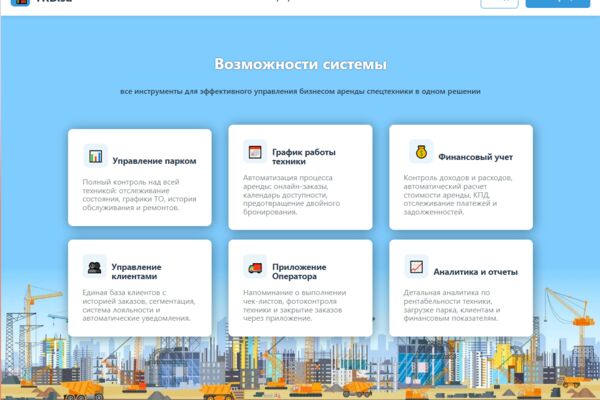Click the red truck icon for Приложение Оператора

coord(255,266)
